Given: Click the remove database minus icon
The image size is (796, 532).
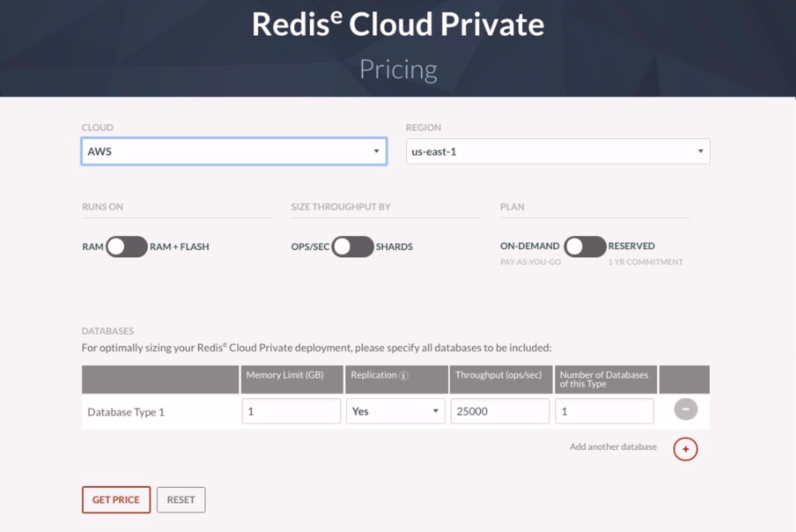Looking at the screenshot, I should (685, 409).
